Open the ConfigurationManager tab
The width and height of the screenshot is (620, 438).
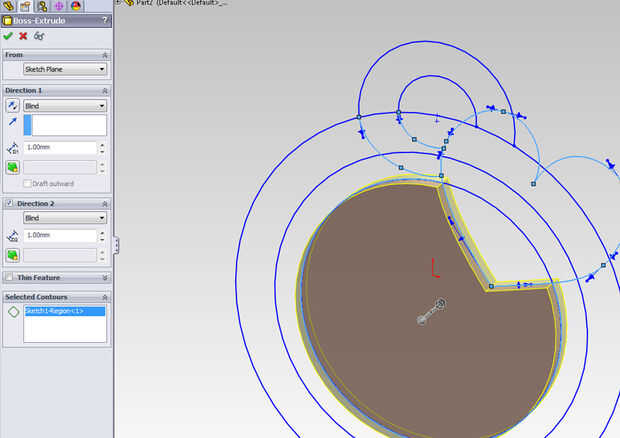click(42, 6)
